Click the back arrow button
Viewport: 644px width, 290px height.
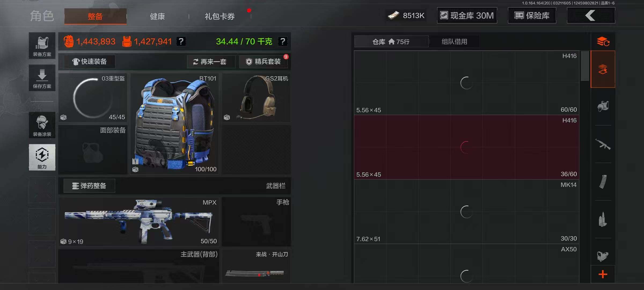(591, 16)
